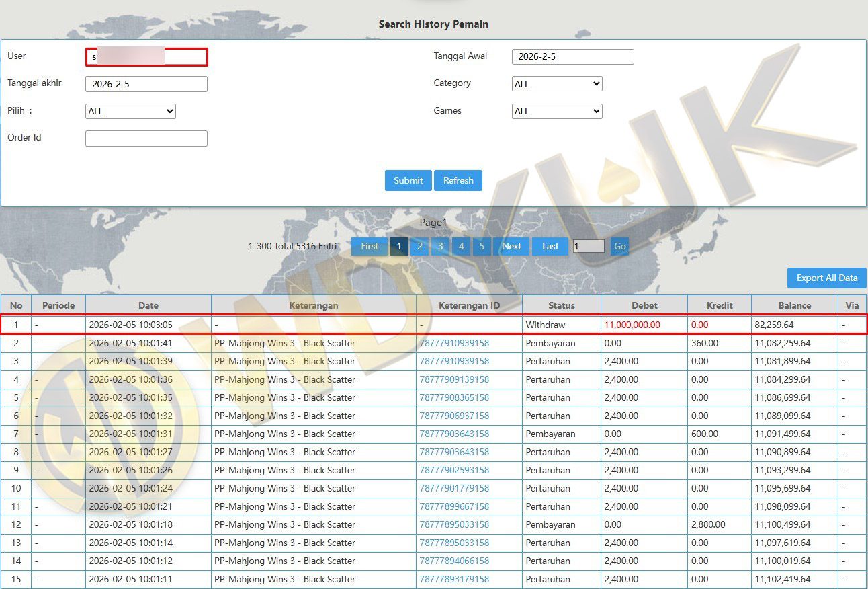
Task: Click Export All Data button
Action: coord(826,278)
